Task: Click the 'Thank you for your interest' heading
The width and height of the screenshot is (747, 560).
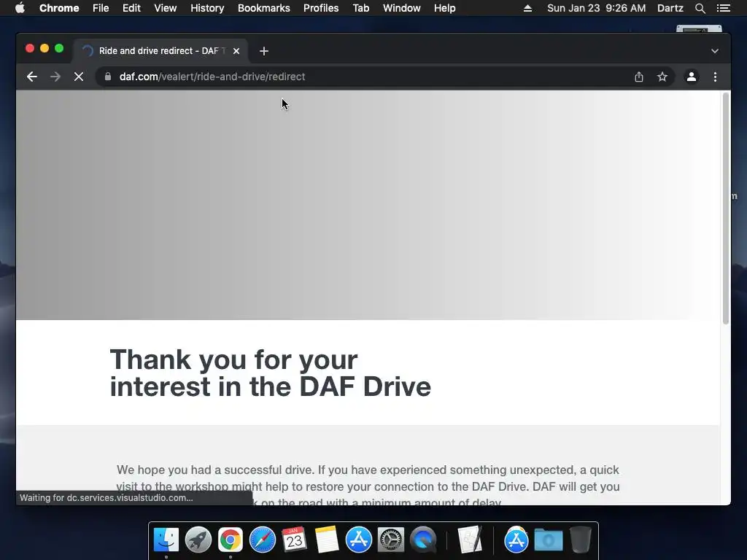Action: click(x=270, y=373)
